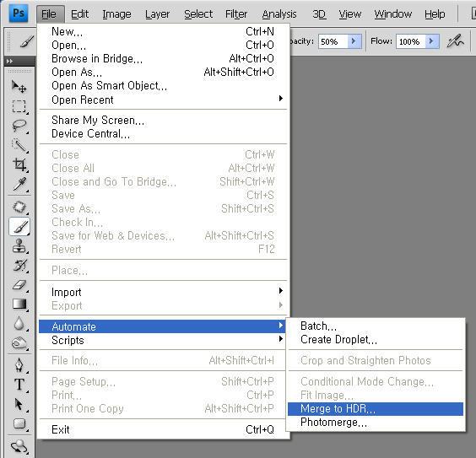
Task: Open the Help menu
Action: coord(435,14)
